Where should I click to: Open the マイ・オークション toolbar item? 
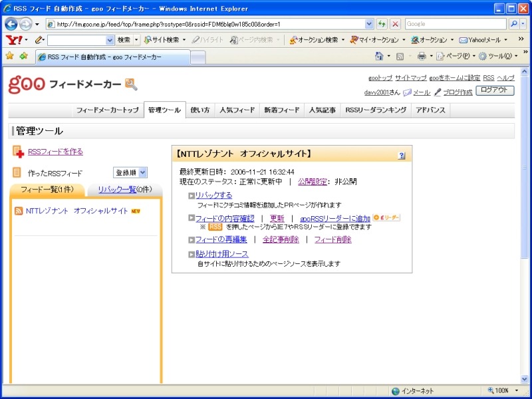click(377, 40)
